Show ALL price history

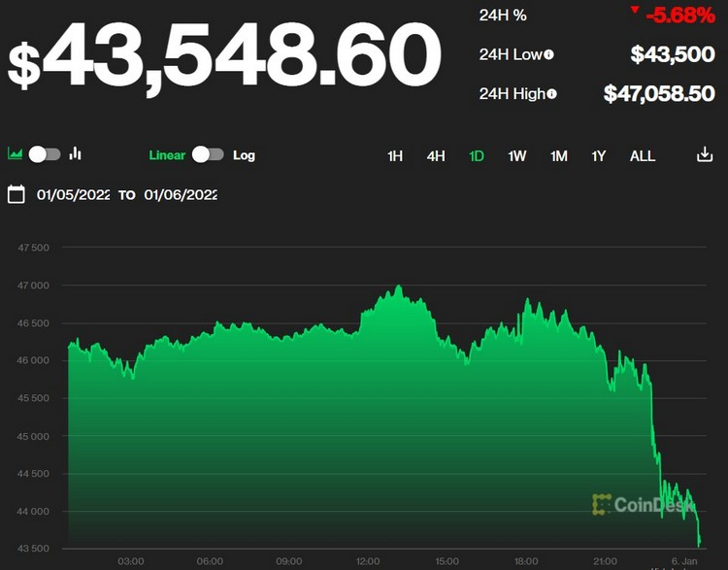[x=643, y=155]
